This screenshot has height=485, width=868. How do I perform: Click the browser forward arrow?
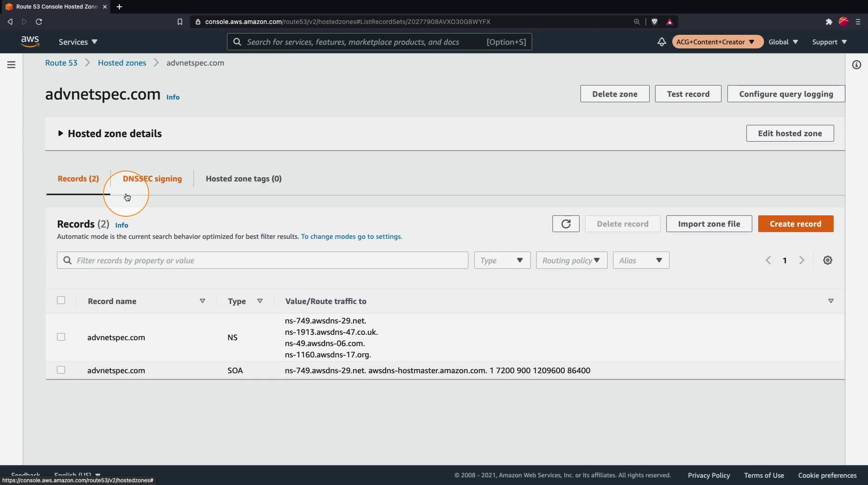[24, 22]
